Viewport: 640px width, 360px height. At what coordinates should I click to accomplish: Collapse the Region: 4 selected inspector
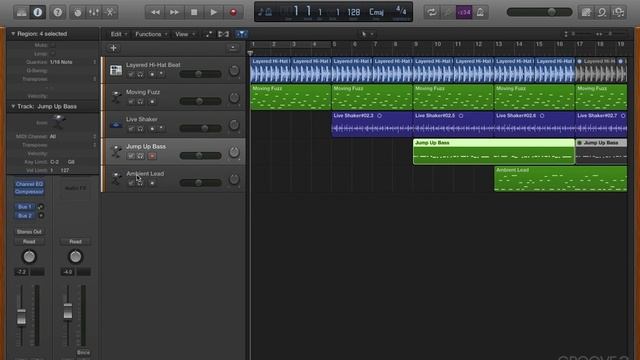click(x=13, y=34)
